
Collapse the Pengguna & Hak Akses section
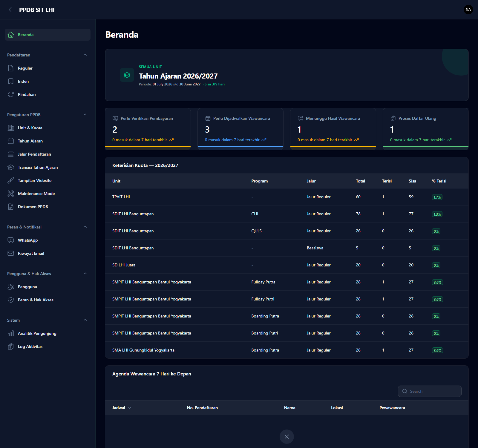pyautogui.click(x=85, y=274)
